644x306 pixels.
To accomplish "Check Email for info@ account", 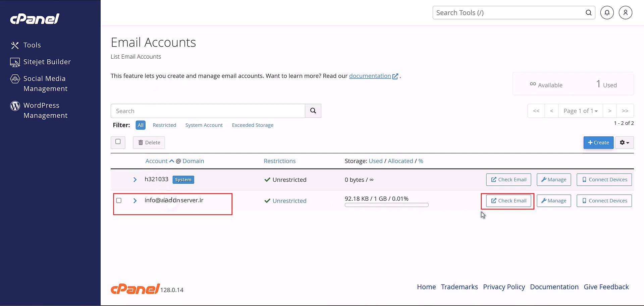I will (x=508, y=201).
